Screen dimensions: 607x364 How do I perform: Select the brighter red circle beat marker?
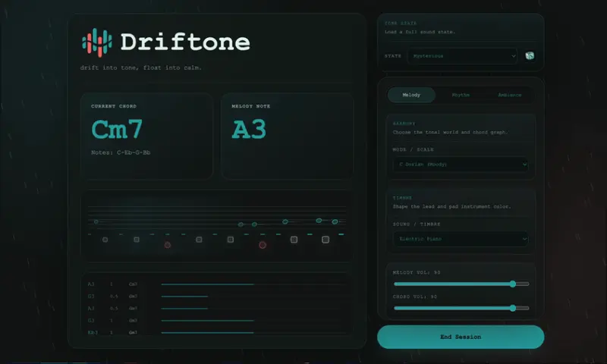pos(263,245)
